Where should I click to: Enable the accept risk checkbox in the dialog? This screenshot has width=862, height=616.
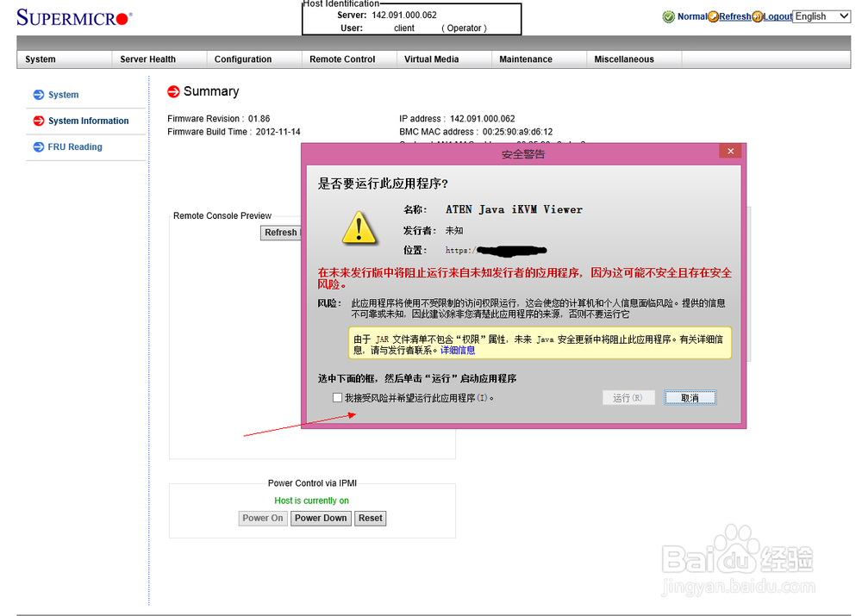(337, 397)
